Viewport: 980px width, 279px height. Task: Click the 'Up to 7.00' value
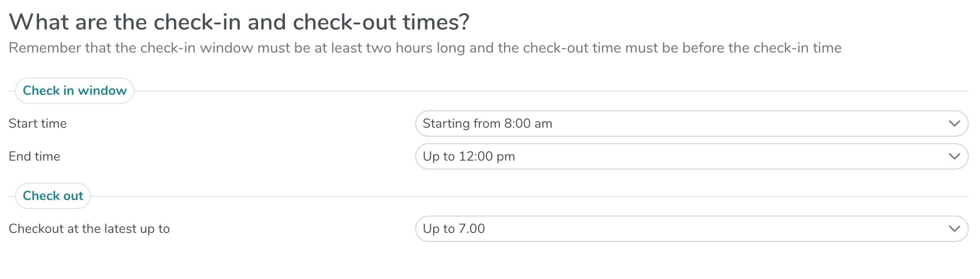(454, 229)
